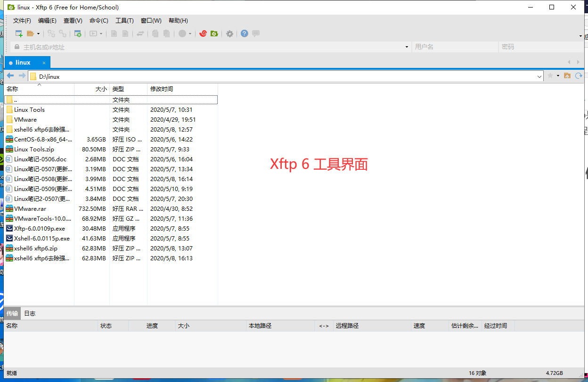
Task: Sort files by 名称 column header
Action: 39,89
